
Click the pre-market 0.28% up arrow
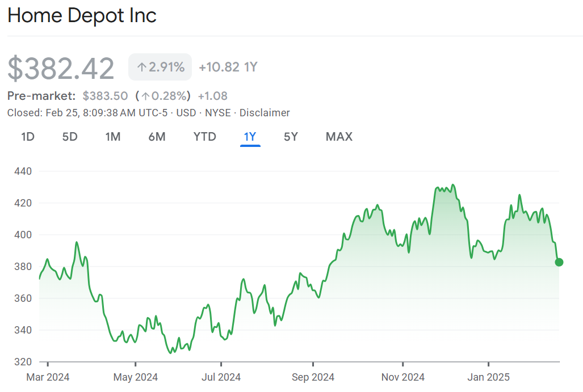tap(146, 96)
